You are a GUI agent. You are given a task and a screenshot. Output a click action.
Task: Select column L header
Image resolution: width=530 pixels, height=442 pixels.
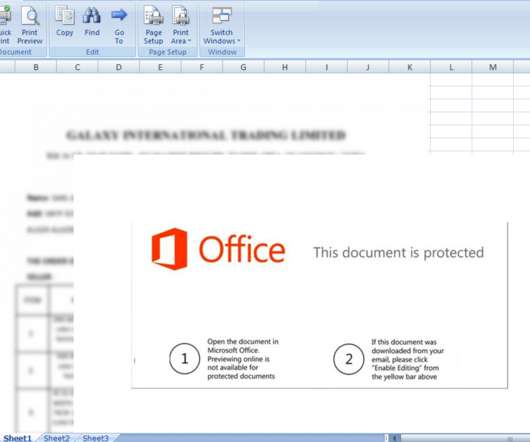[x=451, y=67]
